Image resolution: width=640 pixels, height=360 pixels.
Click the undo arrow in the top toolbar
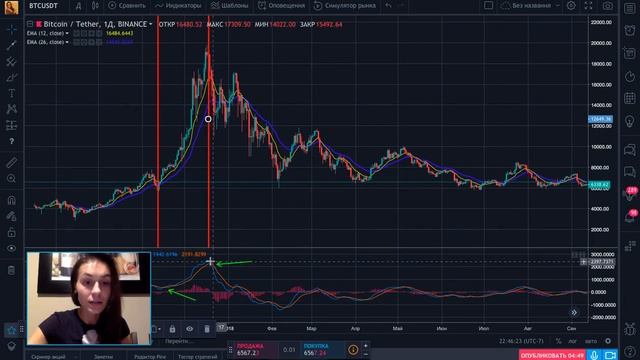pyautogui.click(x=388, y=6)
